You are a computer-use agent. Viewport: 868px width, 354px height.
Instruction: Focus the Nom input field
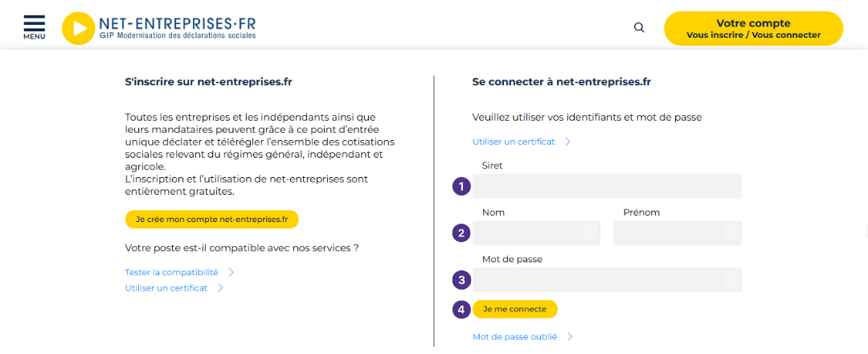[536, 233]
